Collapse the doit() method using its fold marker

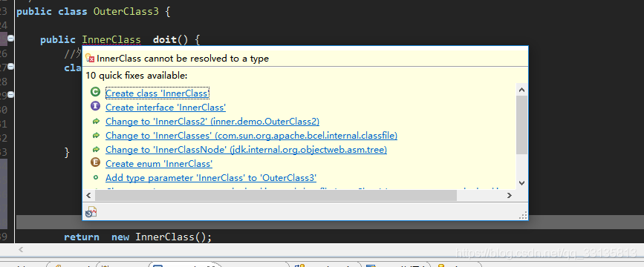(10, 38)
